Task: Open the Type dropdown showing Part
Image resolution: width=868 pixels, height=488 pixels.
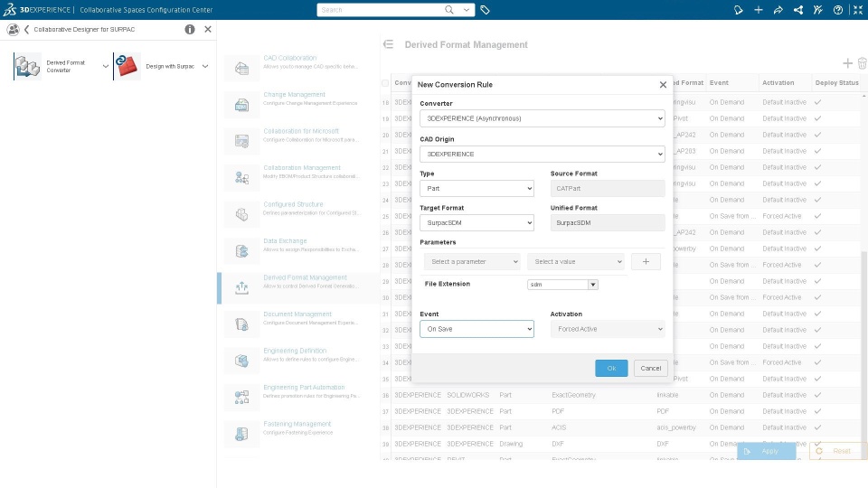Action: 476,188
